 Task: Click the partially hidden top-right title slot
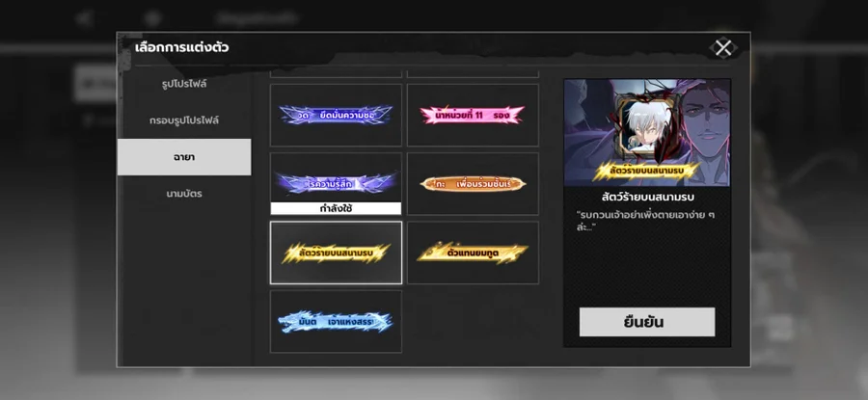(473, 74)
